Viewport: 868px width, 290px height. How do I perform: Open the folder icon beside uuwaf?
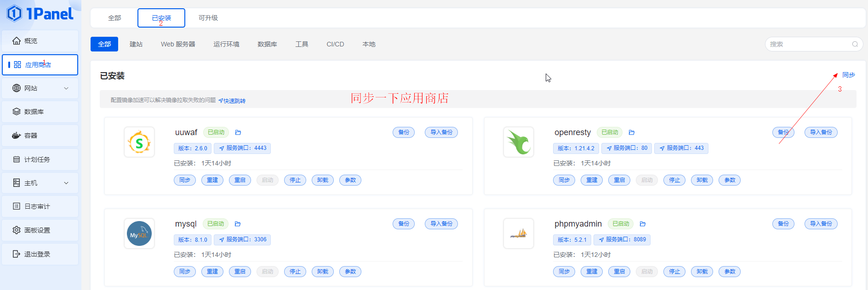[x=238, y=132]
